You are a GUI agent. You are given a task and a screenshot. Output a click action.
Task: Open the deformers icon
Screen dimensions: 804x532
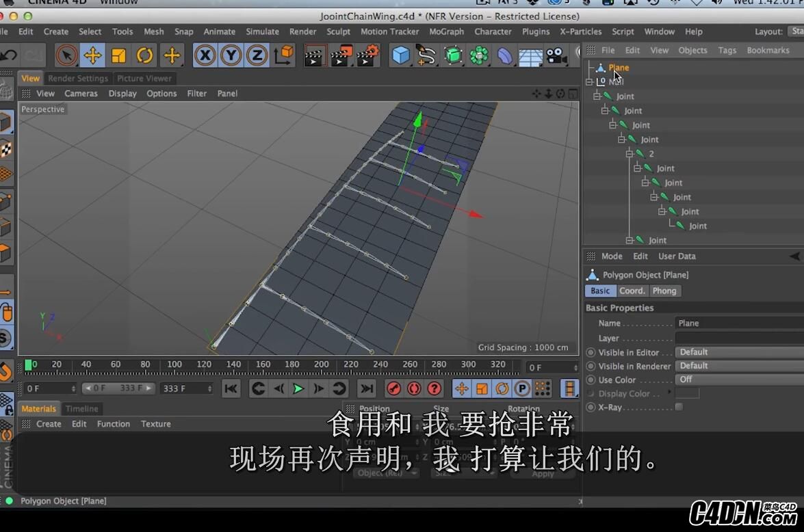tap(505, 55)
